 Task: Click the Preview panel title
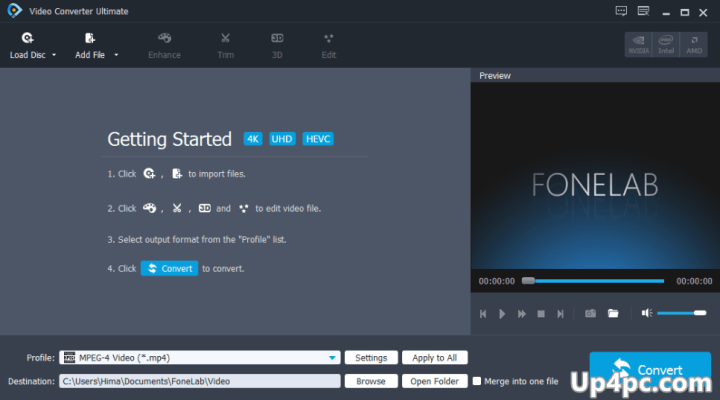pos(495,76)
